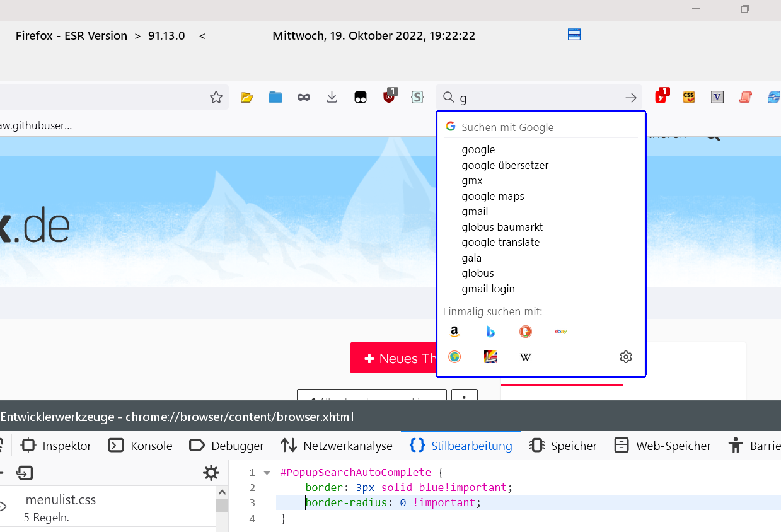This screenshot has height=532, width=781.
Task: Click the right angle bracket before version number
Action: (x=137, y=36)
